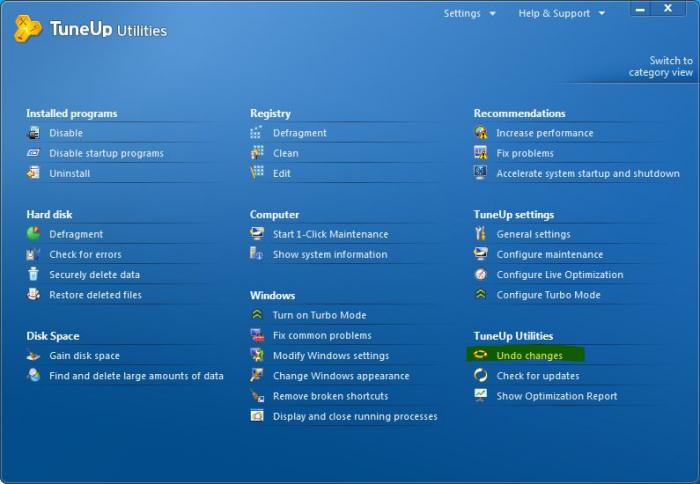Click the Modify Windows settings icon

pyautogui.click(x=257, y=355)
